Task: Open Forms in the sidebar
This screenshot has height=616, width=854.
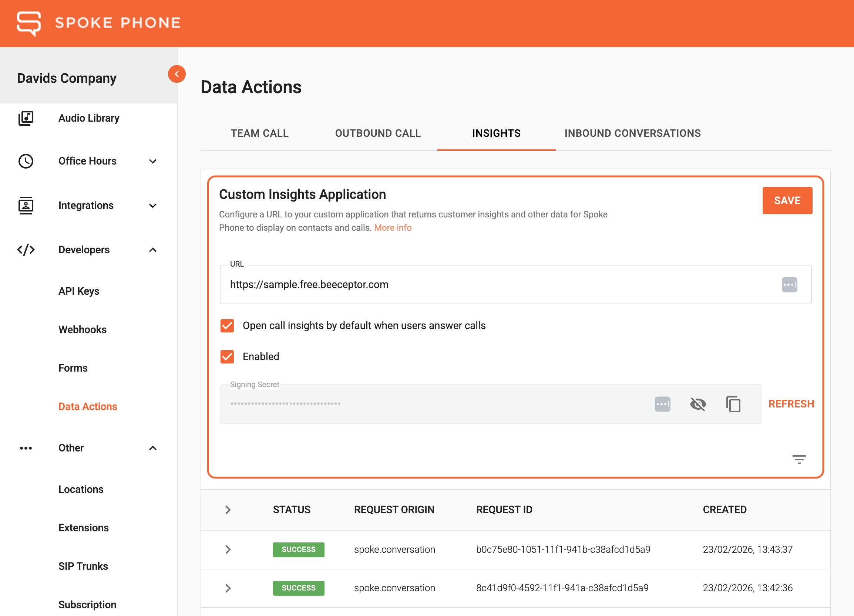Action: [73, 368]
